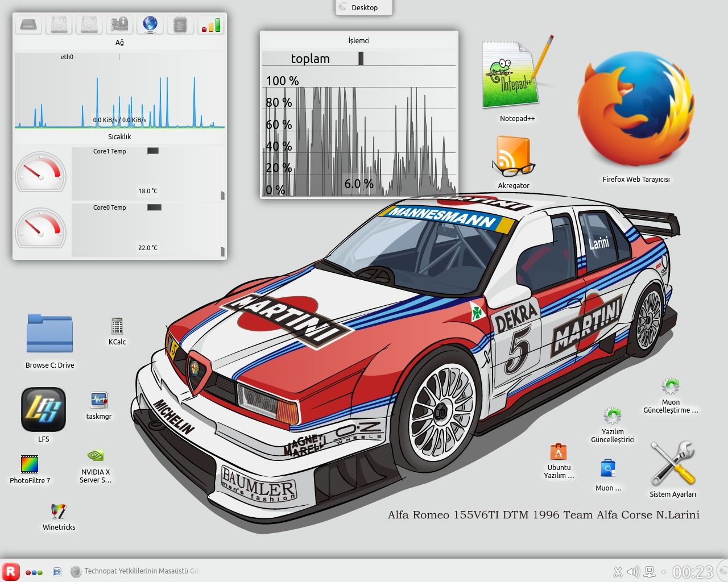Switch to the Technopat Yetkililerinin Masaüstü task
The image size is (728, 582).
(135, 571)
